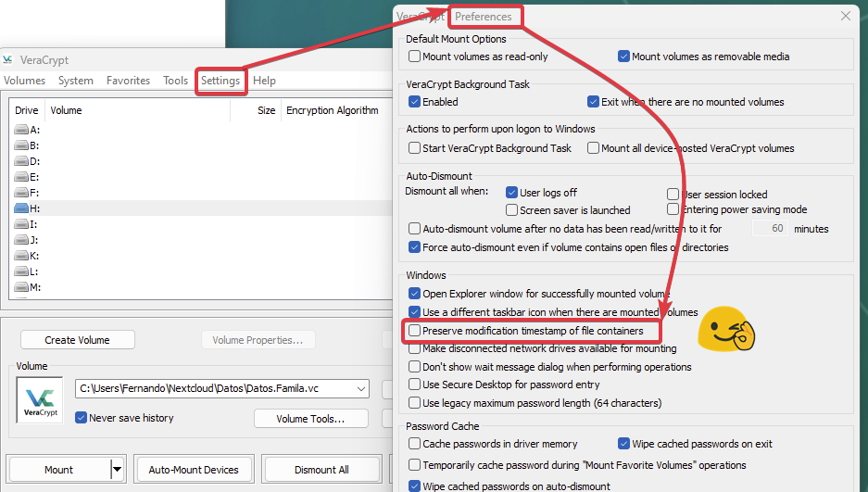
Task: Expand the volume path dropdown
Action: click(x=361, y=389)
